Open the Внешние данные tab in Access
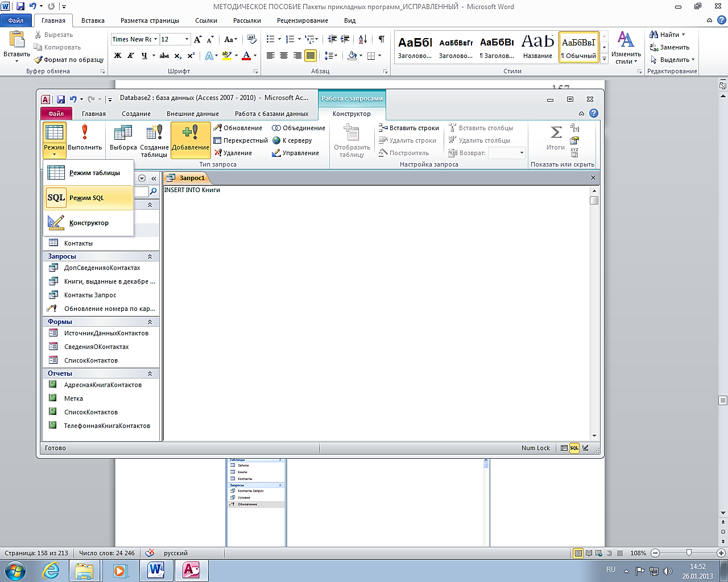Screen dimensions: 728x582 click(193, 114)
